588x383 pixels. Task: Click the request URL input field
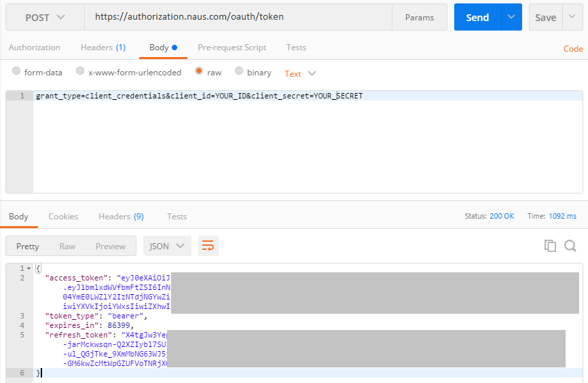click(238, 17)
